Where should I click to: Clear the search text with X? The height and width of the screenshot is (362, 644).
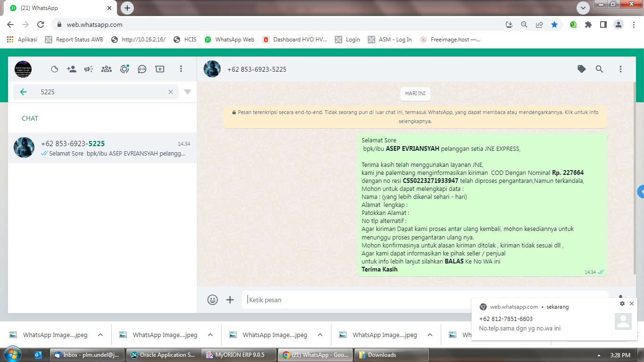171,92
